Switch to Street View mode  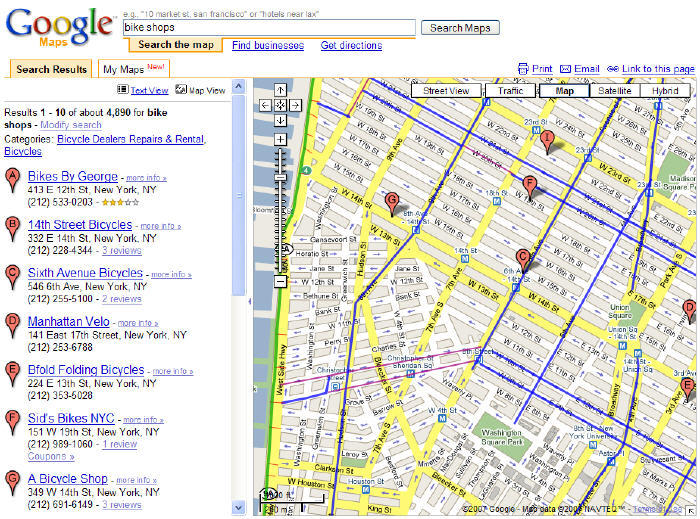point(446,91)
